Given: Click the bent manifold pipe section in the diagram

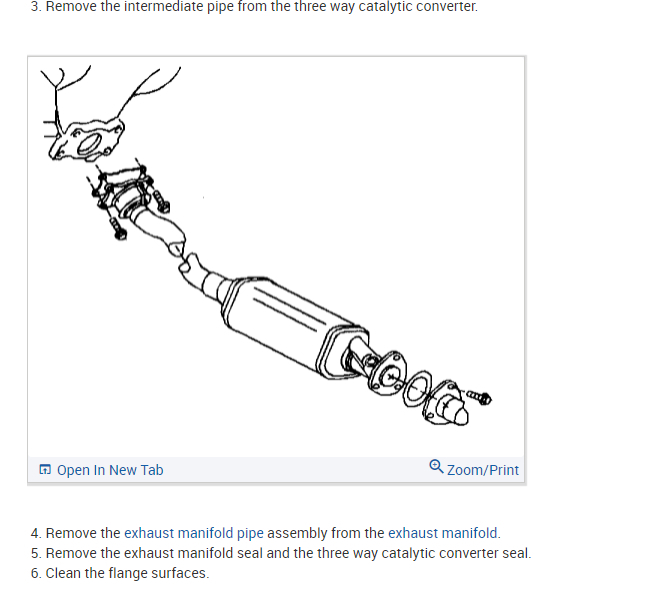Looking at the screenshot, I should pos(158,229).
